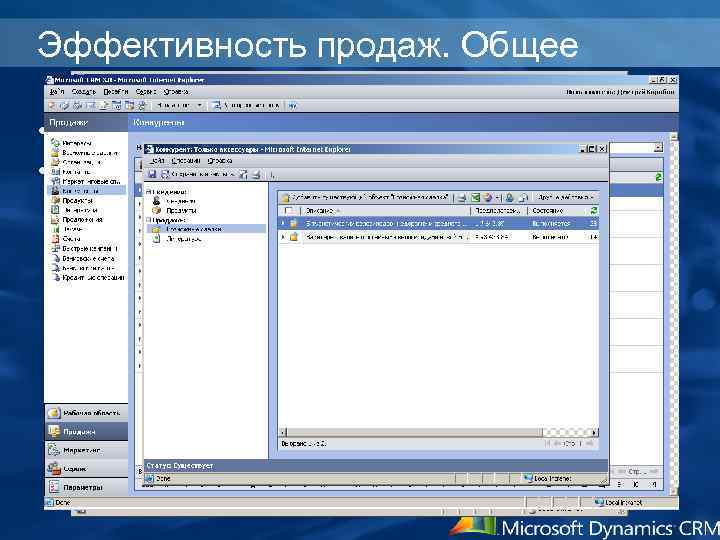Viewport: 720px width, 540px height.
Task: Click the advanced search button in the main CRM toolbar
Action: click(246, 106)
